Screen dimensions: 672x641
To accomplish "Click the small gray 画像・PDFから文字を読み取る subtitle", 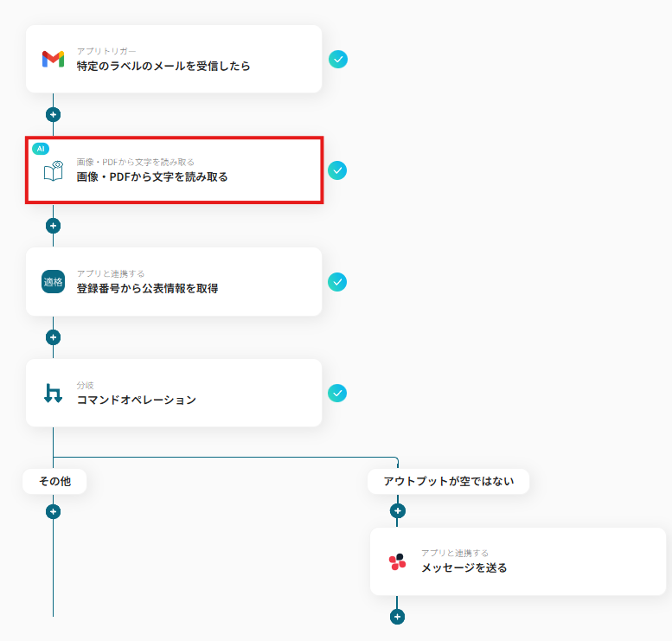I will [136, 162].
